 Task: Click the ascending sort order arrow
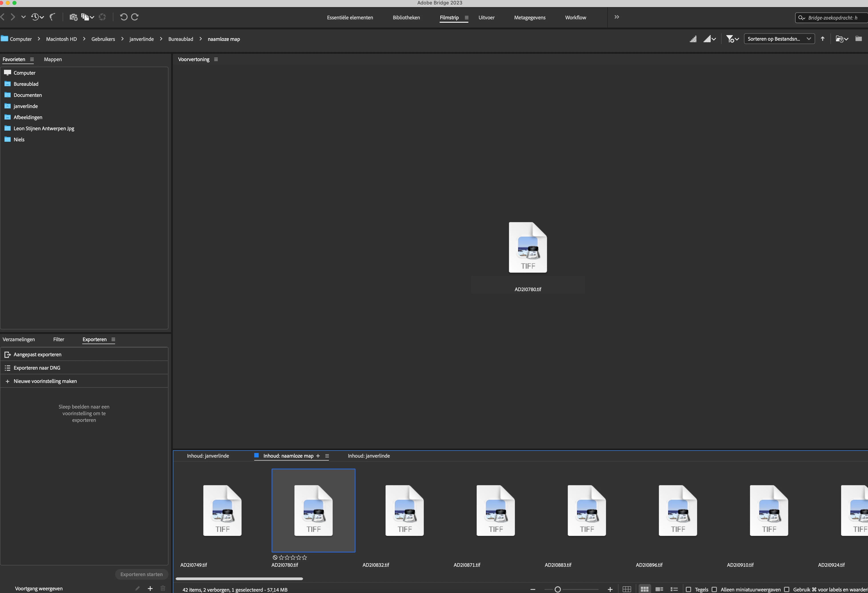(x=822, y=39)
